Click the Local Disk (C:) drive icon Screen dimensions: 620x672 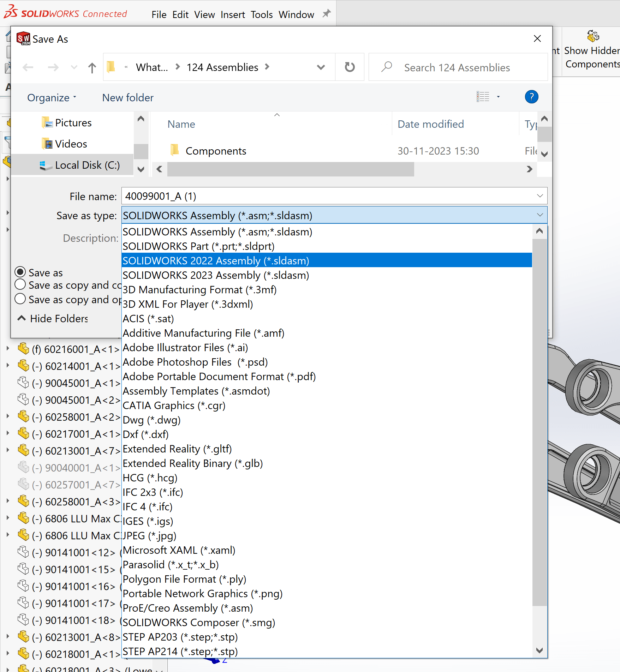[x=46, y=165]
